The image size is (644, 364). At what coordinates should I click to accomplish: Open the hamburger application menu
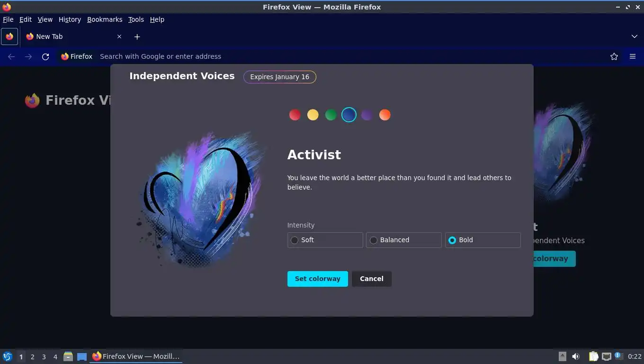633,56
